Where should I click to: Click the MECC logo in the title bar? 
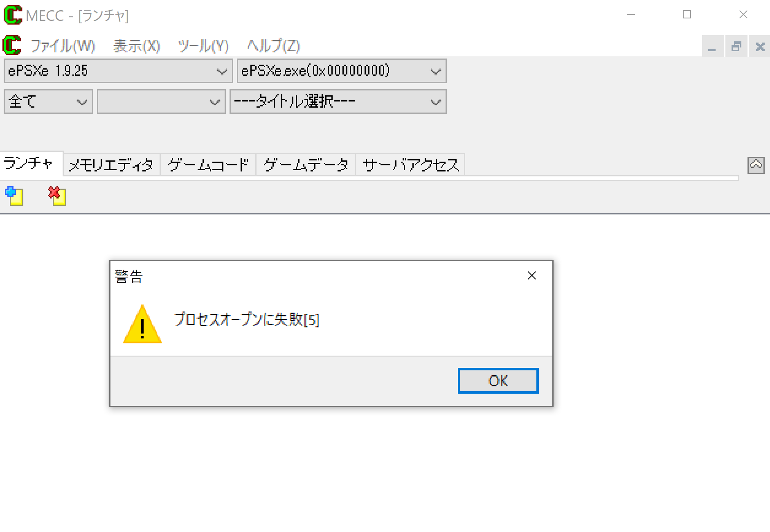click(13, 15)
